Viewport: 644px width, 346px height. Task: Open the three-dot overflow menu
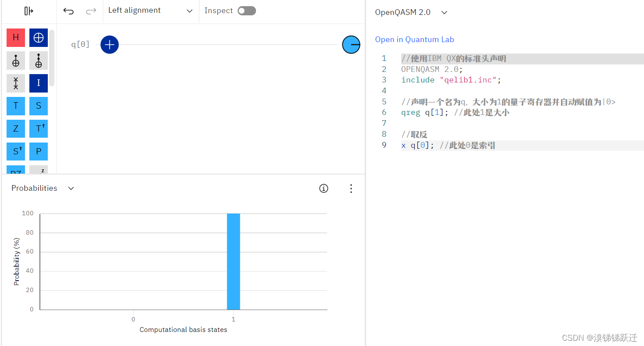pos(351,188)
